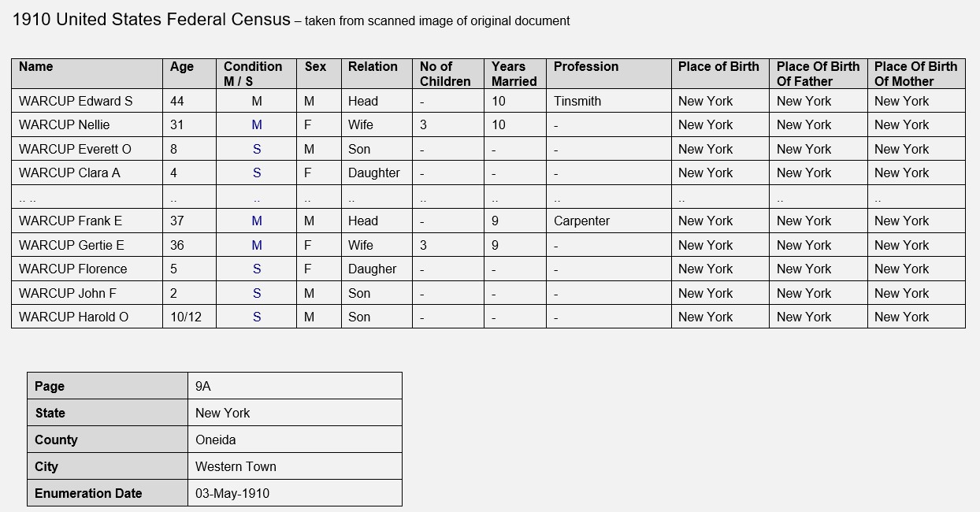Screen dimensions: 980x512
Task: Select the WARCUP Edward S name cell
Action: point(87,101)
